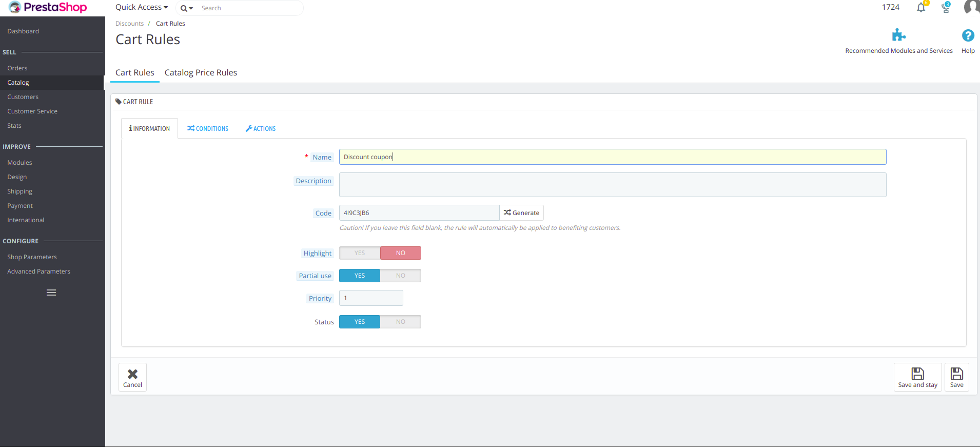The image size is (980, 447).
Task: Set Partial use toggle to NO
Action: pyautogui.click(x=400, y=276)
